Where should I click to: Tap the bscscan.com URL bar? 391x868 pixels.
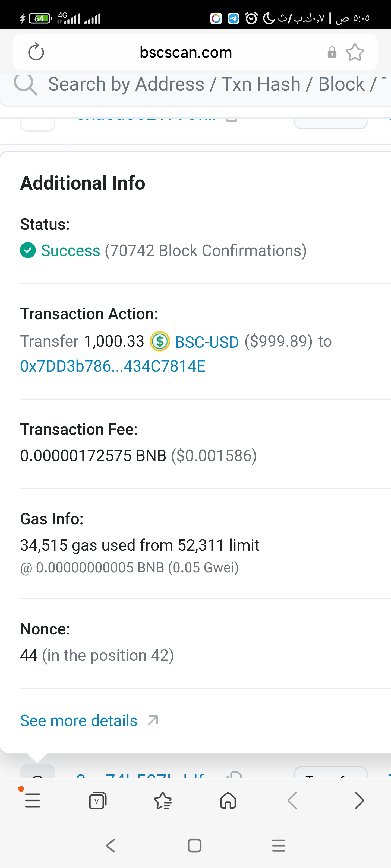tap(186, 52)
